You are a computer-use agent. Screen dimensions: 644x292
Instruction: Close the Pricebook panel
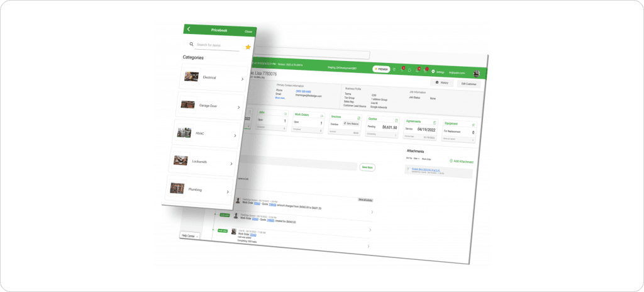pyautogui.click(x=248, y=31)
